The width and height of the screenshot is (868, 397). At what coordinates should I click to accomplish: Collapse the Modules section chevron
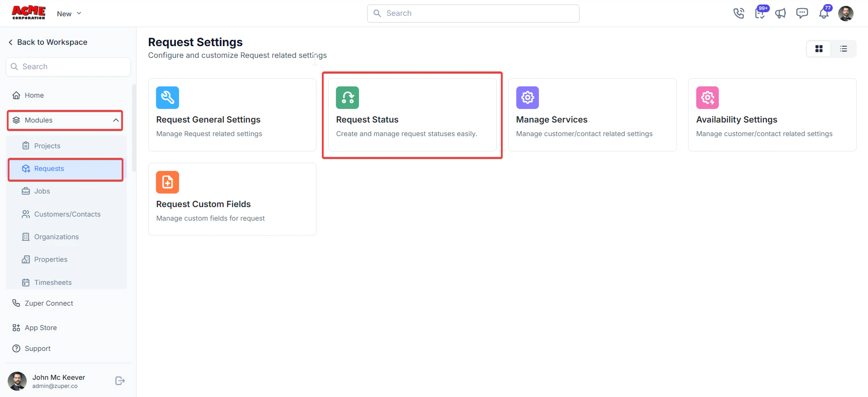click(x=116, y=120)
